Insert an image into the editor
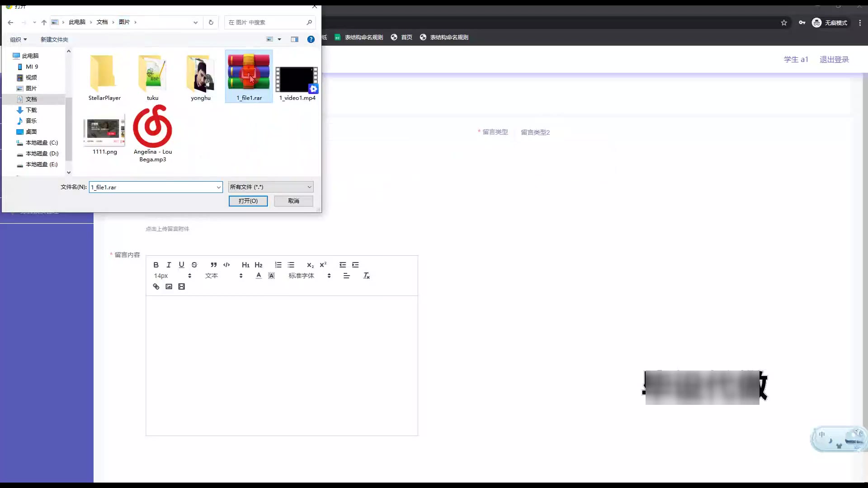 tap(169, 286)
